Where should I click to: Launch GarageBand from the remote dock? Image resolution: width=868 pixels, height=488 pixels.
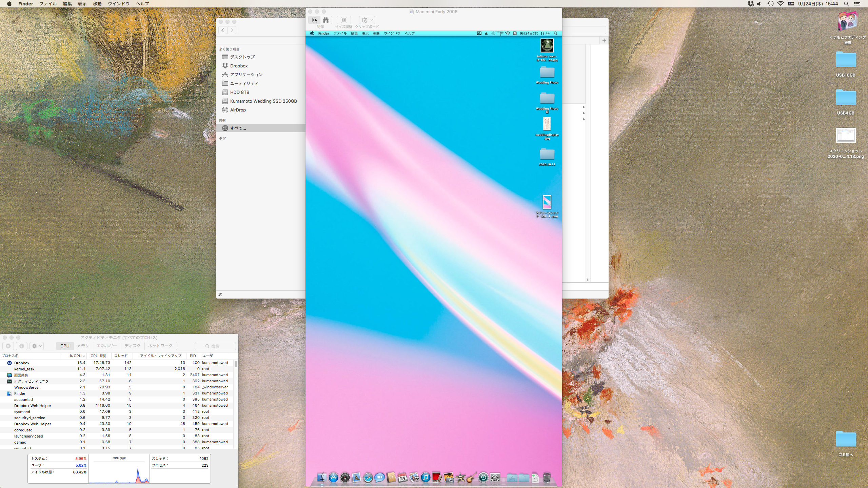[x=471, y=478]
